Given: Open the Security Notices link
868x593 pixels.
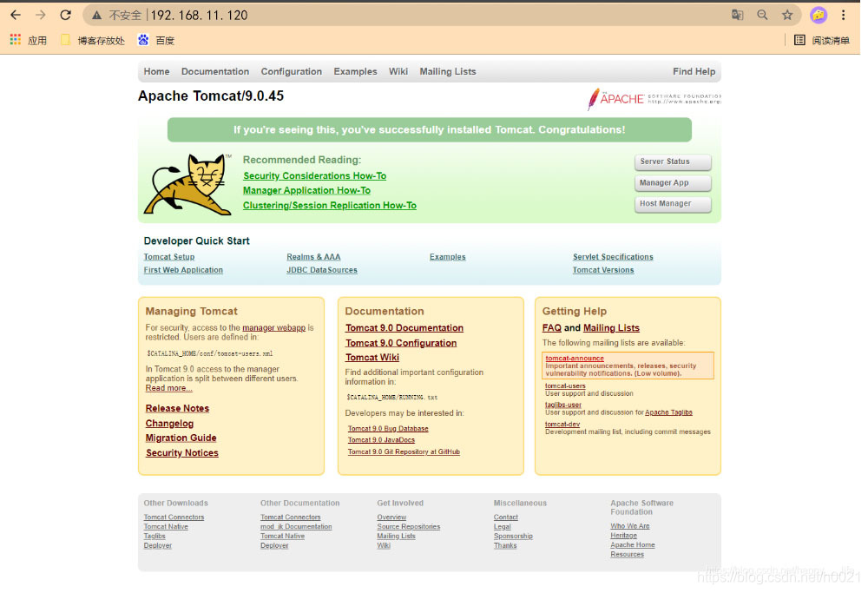Looking at the screenshot, I should click(181, 453).
